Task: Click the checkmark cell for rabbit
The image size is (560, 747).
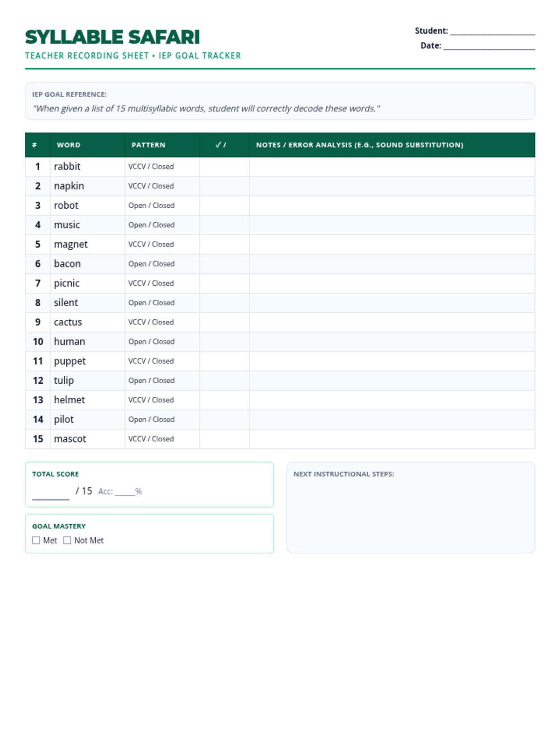Action: click(x=224, y=167)
